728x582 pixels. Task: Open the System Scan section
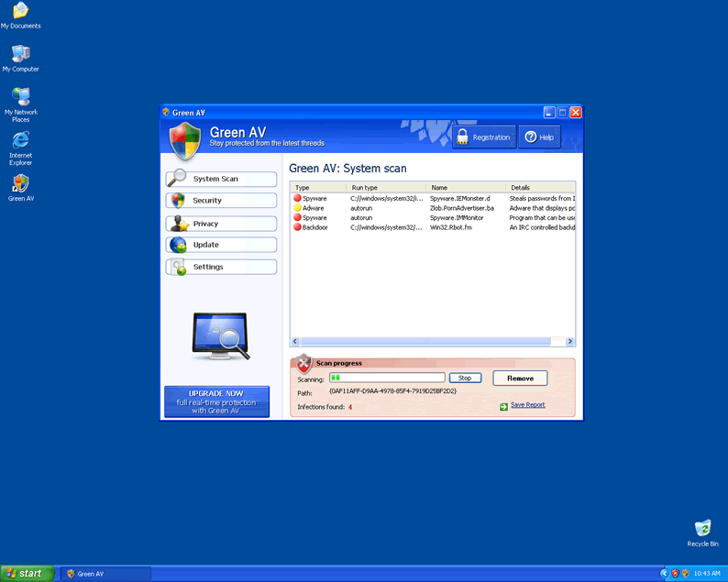tap(221, 179)
